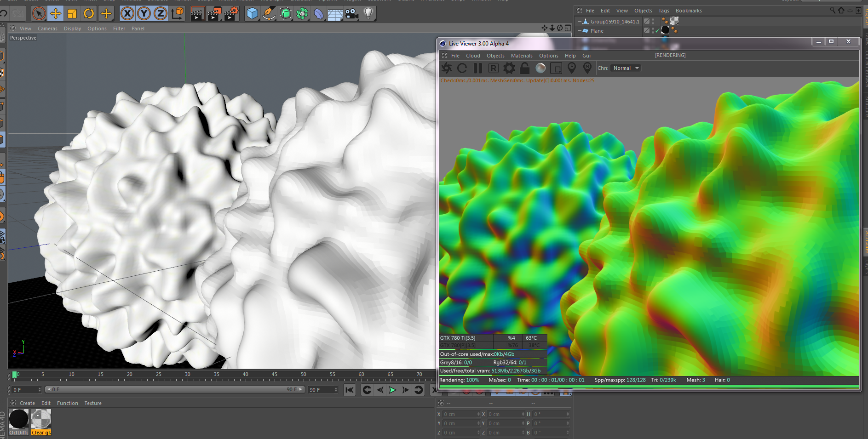
Task: Open the Tags menu in Object Manager
Action: [663, 11]
